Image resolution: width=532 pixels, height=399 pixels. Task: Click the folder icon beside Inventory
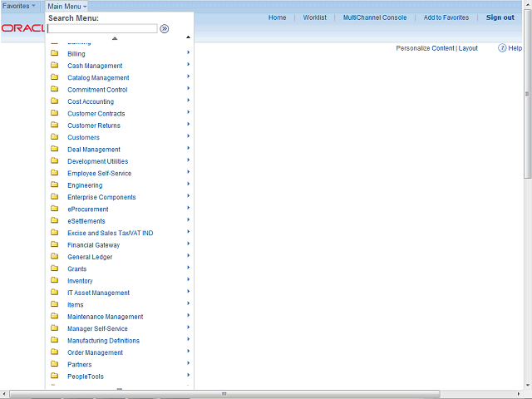[x=54, y=280]
